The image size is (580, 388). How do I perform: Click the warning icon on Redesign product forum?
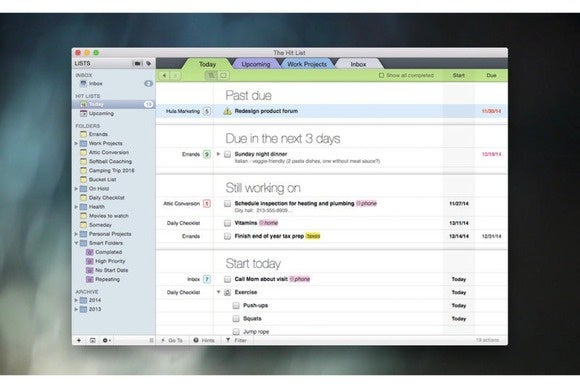227,111
